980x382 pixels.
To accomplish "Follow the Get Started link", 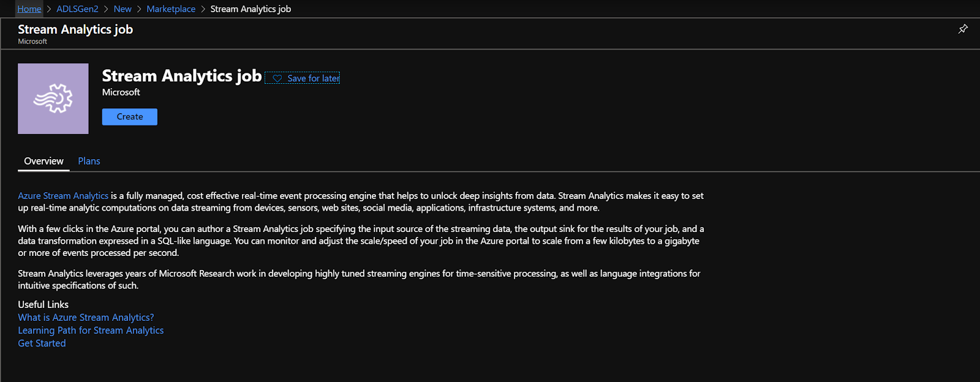I will pos(42,343).
